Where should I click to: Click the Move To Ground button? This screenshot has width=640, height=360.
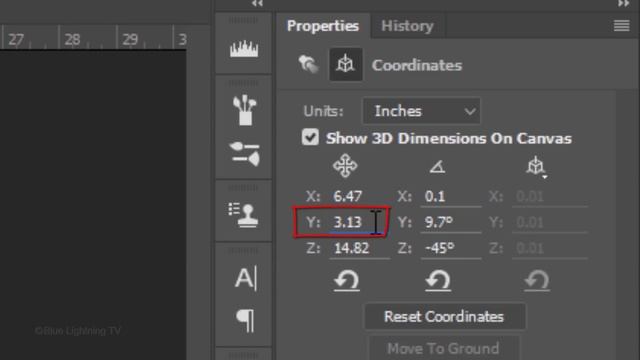coord(443,348)
